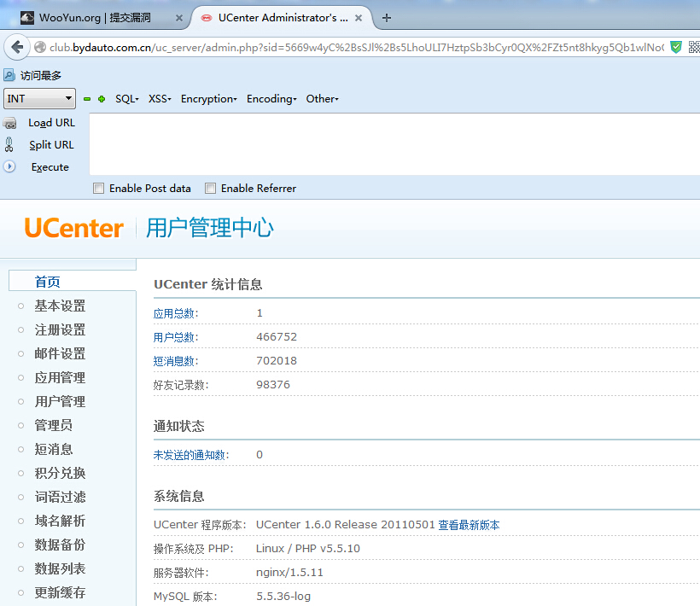Click the 用户总数 link

(173, 337)
